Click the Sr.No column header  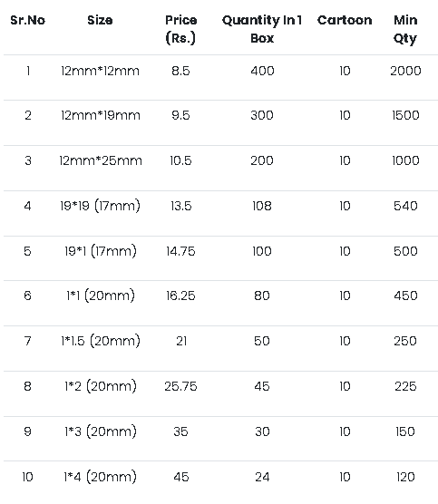pyautogui.click(x=27, y=20)
